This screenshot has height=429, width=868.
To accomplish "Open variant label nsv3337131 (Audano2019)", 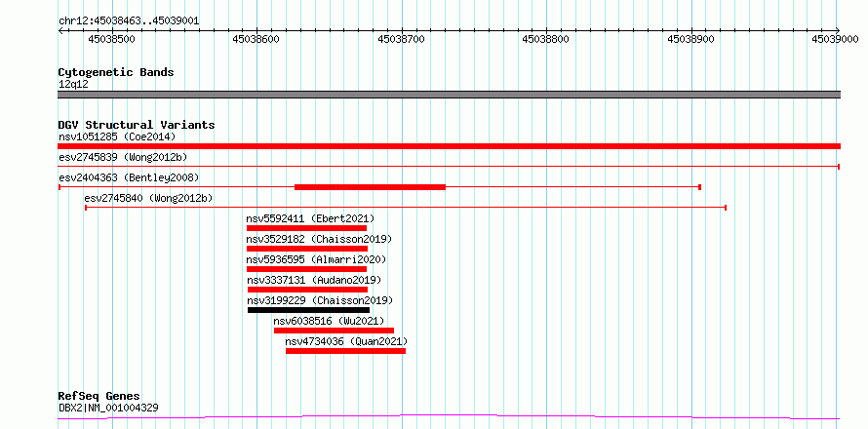I will tap(314, 280).
